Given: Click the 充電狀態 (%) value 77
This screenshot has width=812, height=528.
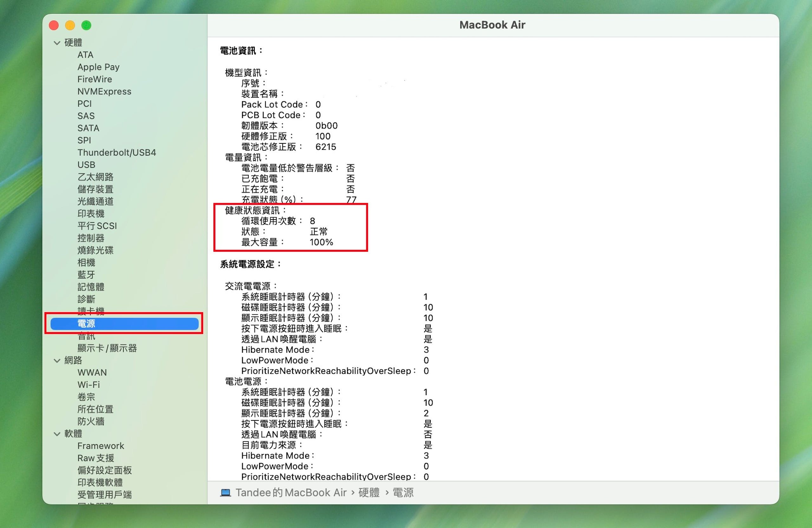Looking at the screenshot, I should 351,200.
